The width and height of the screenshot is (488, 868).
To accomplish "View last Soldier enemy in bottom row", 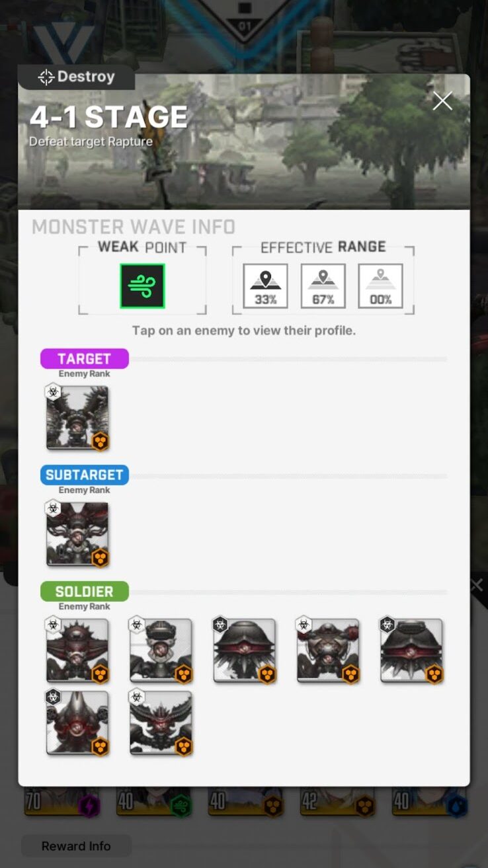I will point(161,723).
